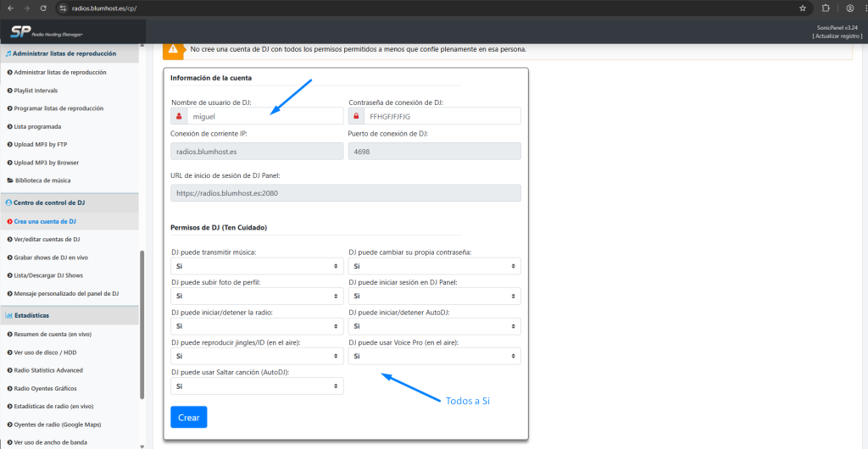Click the browser back arrow
This screenshot has width=868, height=449.
pyautogui.click(x=9, y=8)
